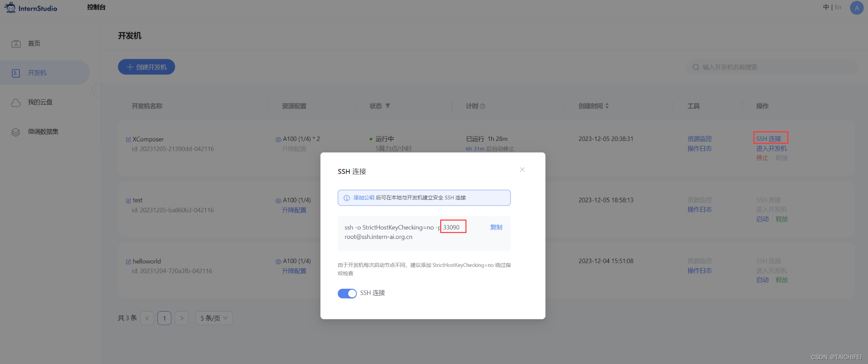Open 资源监控 for XComposer
868x364 pixels.
[x=699, y=139]
